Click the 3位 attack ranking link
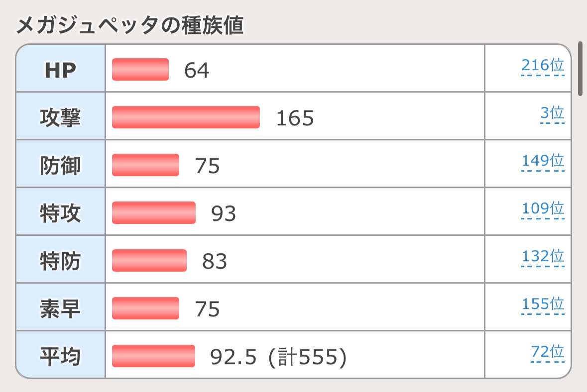Image resolution: width=587 pixels, height=392 pixels. [552, 113]
